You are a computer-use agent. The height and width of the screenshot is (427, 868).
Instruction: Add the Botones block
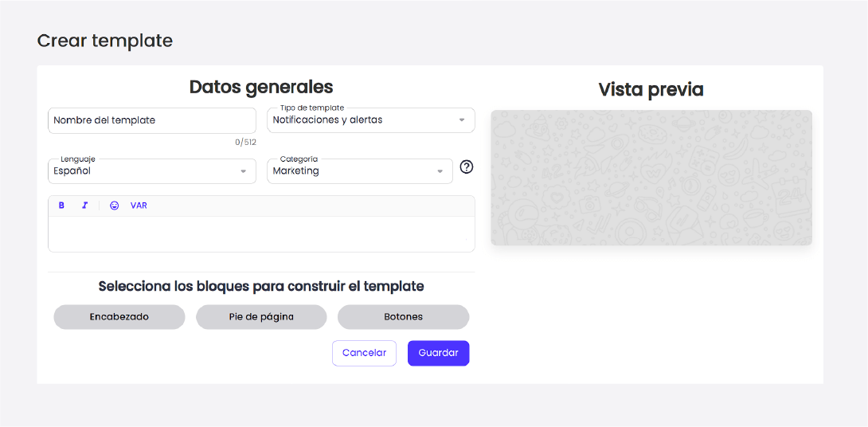(x=403, y=317)
